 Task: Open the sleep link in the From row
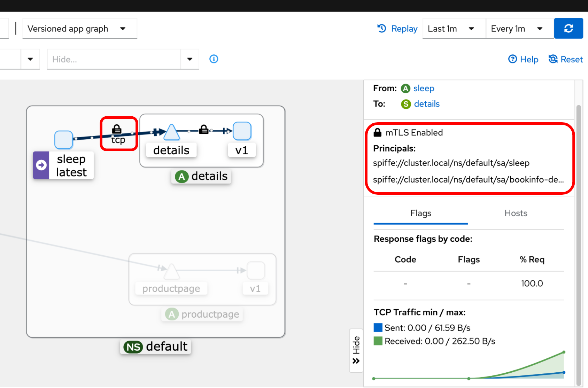click(424, 88)
